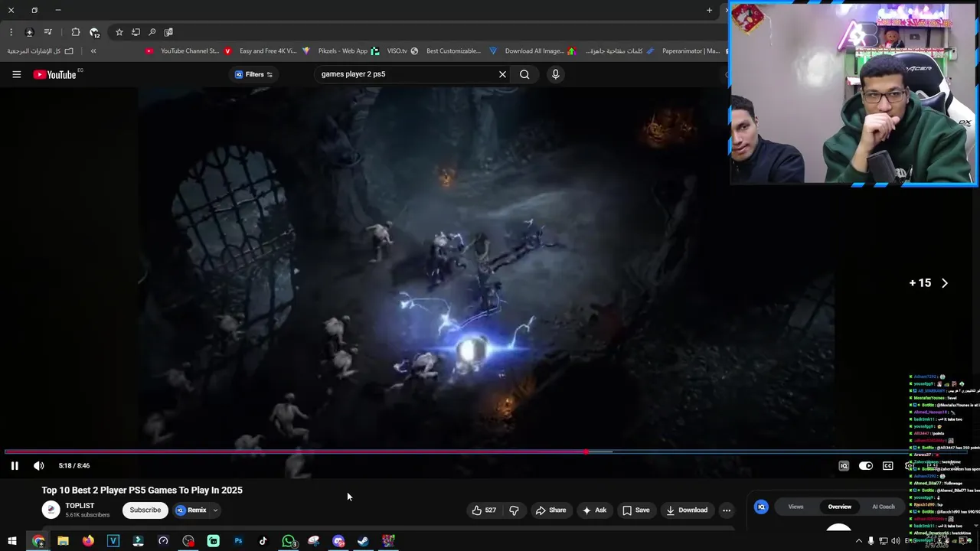
Task: Show hidden system tray icons
Action: (x=858, y=541)
